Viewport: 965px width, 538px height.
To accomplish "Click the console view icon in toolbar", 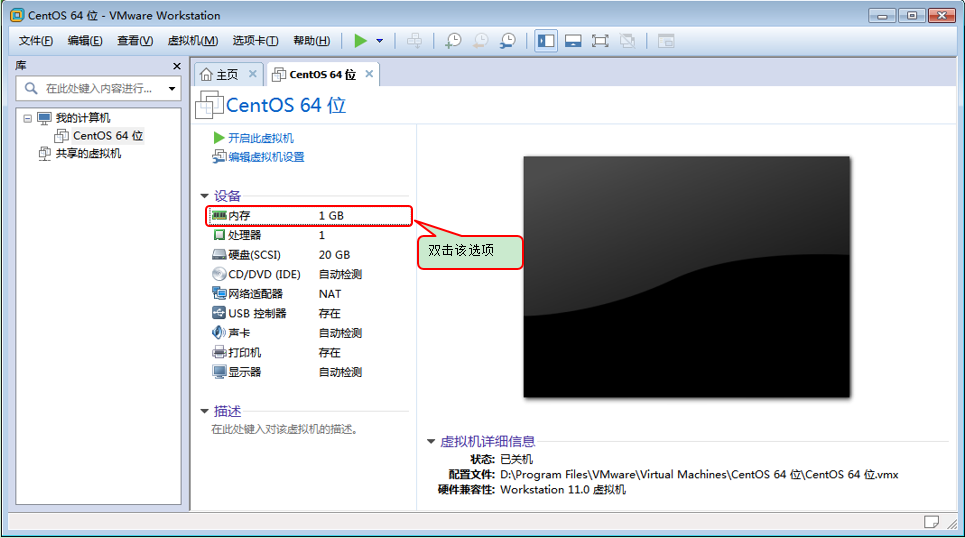I will pyautogui.click(x=666, y=41).
